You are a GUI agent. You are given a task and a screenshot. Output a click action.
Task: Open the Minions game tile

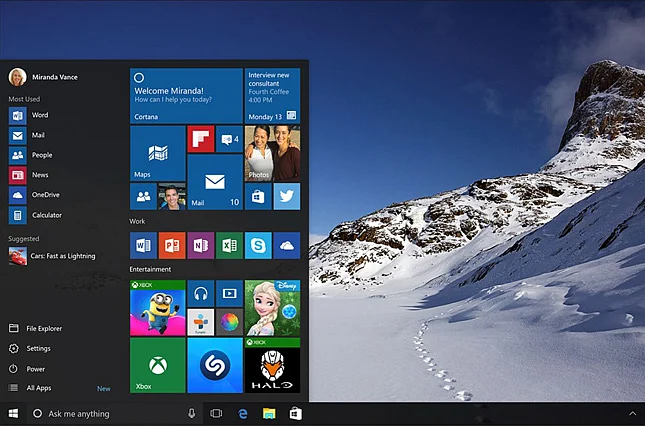pos(158,308)
